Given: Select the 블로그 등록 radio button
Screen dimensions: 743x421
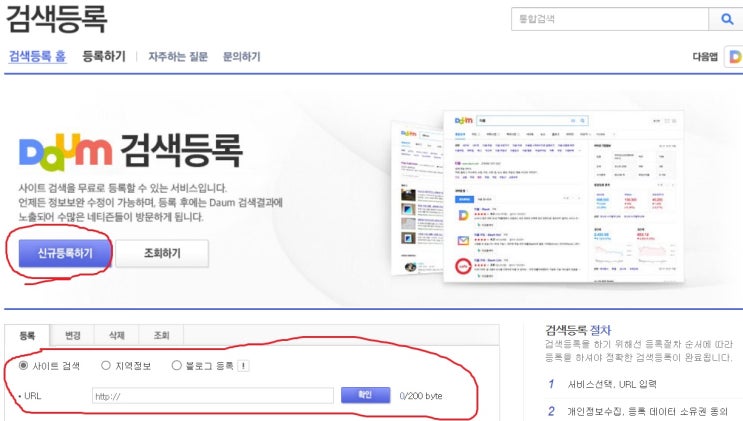Looking at the screenshot, I should point(176,366).
